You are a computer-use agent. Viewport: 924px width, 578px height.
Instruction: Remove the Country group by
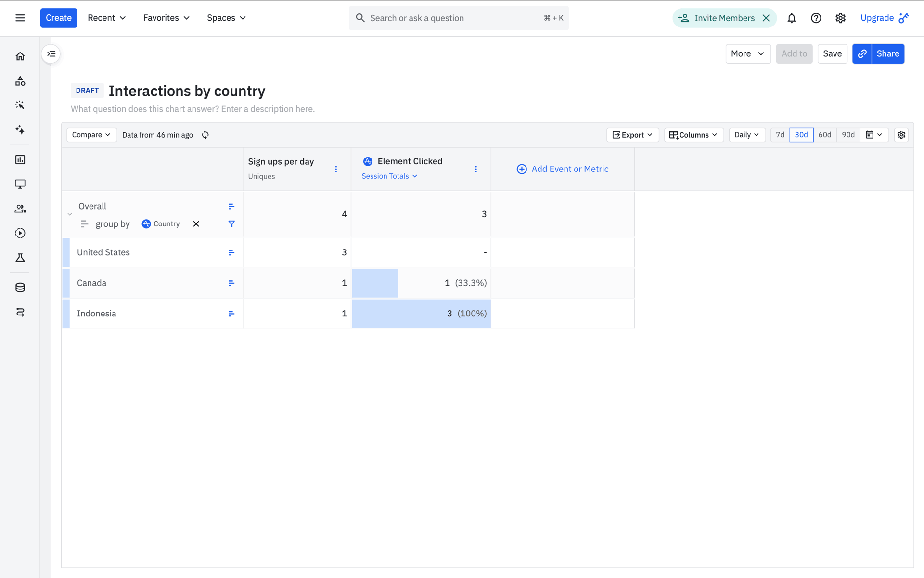196,224
